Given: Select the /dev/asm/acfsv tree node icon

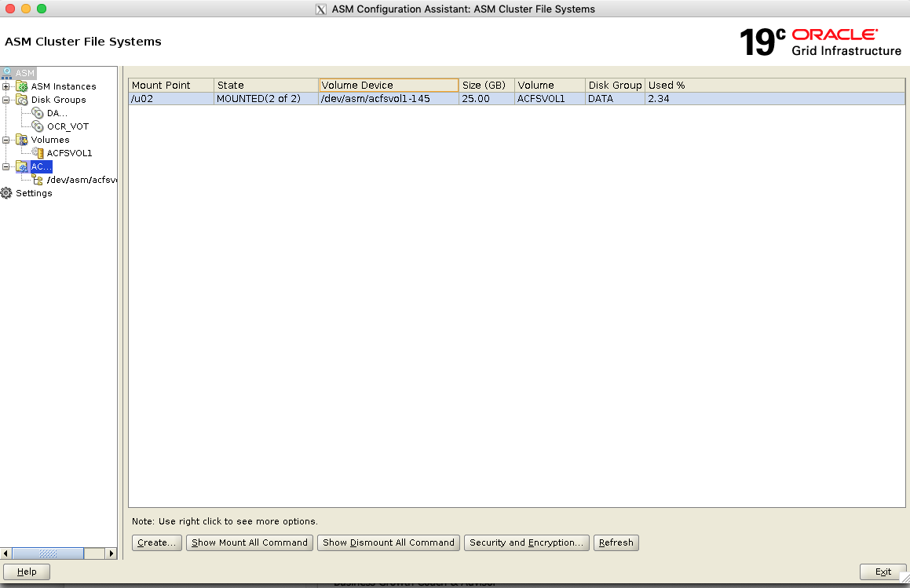Looking at the screenshot, I should [x=38, y=180].
